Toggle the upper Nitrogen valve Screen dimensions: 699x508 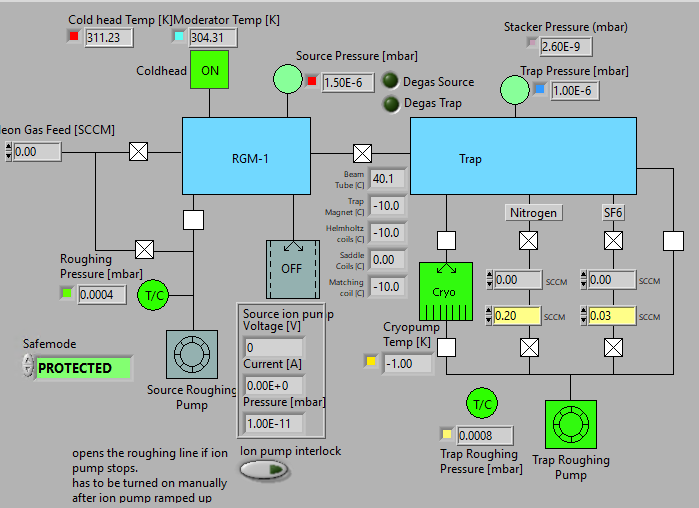[529, 241]
